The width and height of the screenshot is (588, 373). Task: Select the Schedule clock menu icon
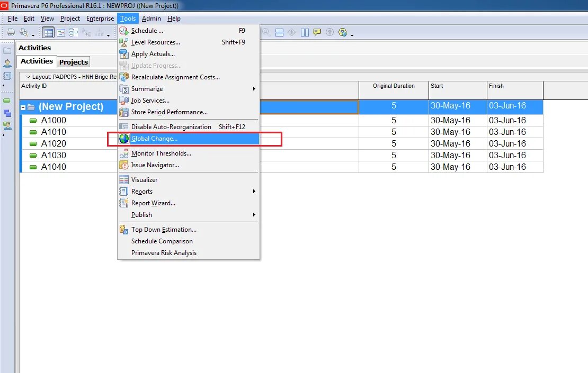(x=124, y=31)
